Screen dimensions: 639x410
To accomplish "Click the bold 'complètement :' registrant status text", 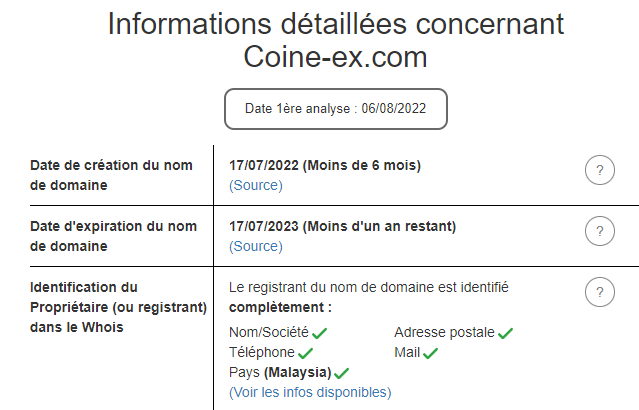I will pos(280,307).
